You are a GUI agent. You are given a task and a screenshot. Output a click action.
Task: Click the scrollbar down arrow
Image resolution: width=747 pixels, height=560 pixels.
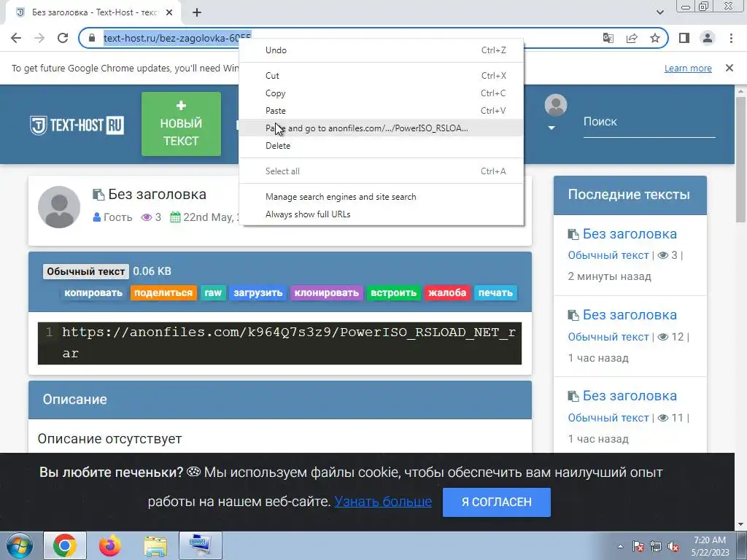tap(740, 525)
